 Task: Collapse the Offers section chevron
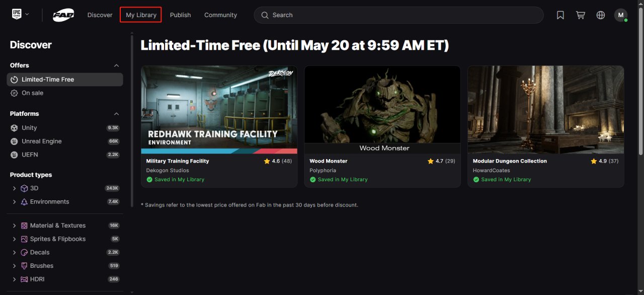117,65
